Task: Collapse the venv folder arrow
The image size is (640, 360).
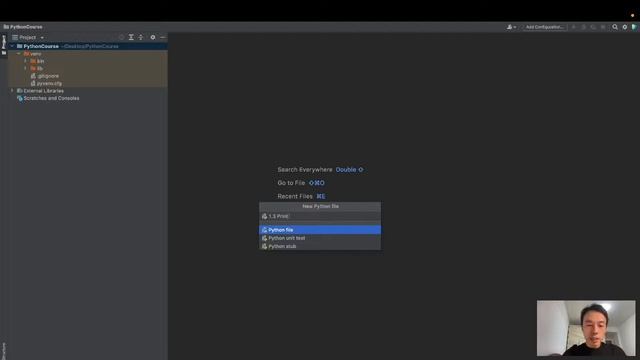Action: pos(19,53)
